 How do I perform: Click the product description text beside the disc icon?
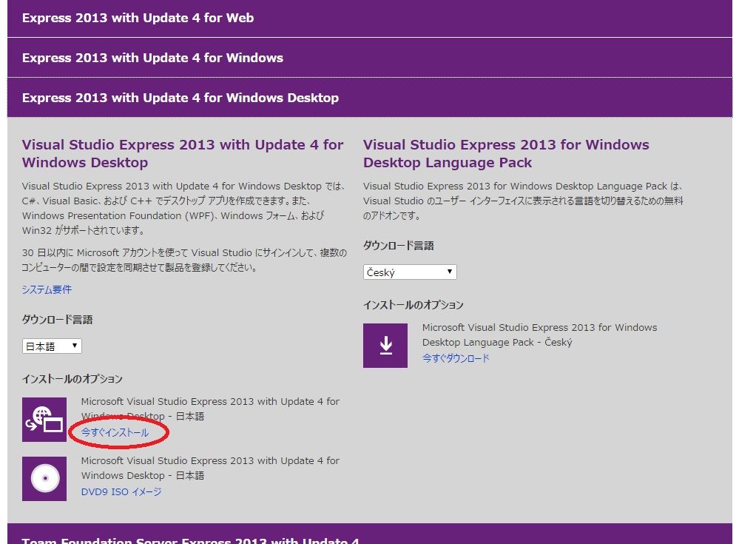[210, 468]
